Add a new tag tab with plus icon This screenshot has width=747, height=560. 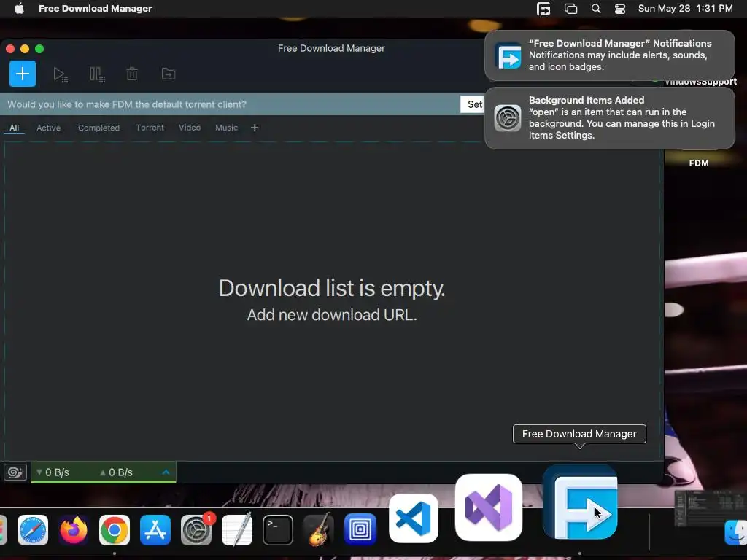255,128
